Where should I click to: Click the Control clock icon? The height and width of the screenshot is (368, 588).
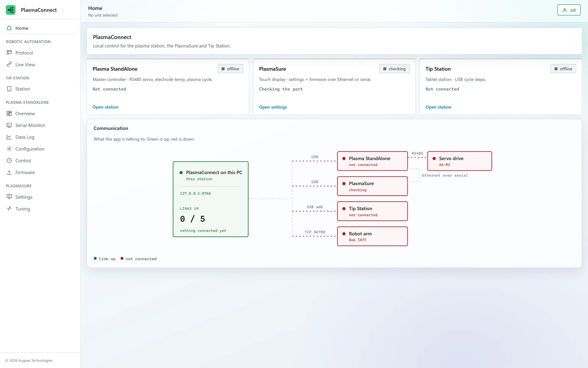click(x=9, y=160)
